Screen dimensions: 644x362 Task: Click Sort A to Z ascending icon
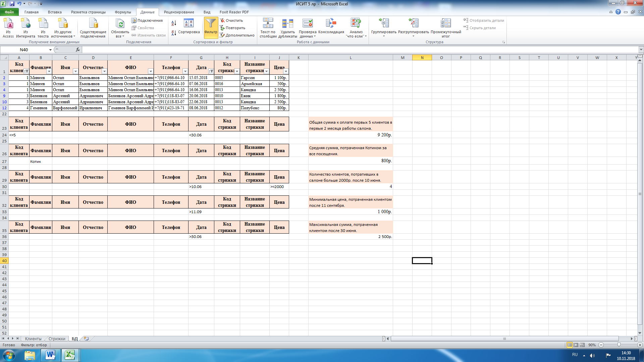point(174,23)
